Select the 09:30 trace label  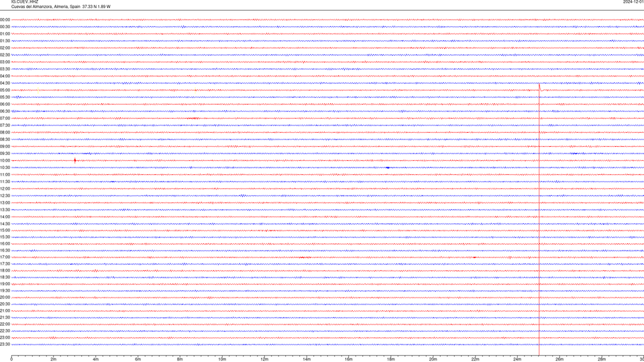(x=5, y=154)
